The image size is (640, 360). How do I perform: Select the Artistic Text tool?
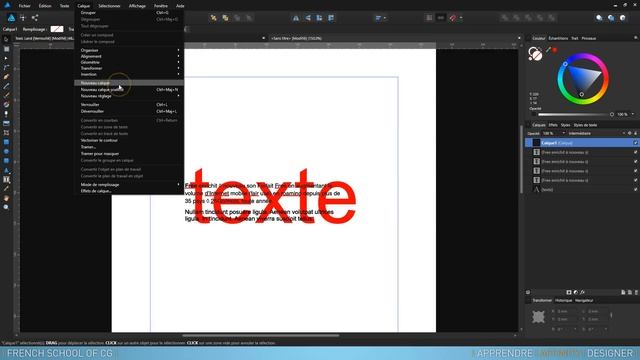click(6, 170)
